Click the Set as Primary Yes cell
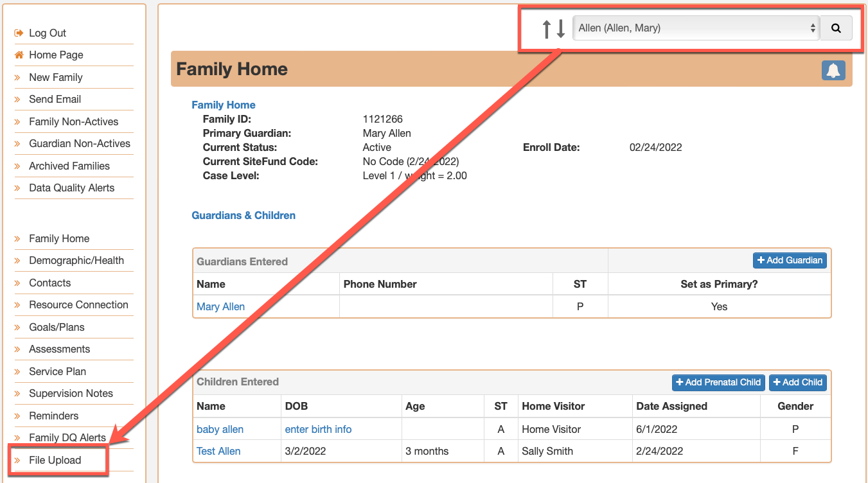 [x=719, y=306]
